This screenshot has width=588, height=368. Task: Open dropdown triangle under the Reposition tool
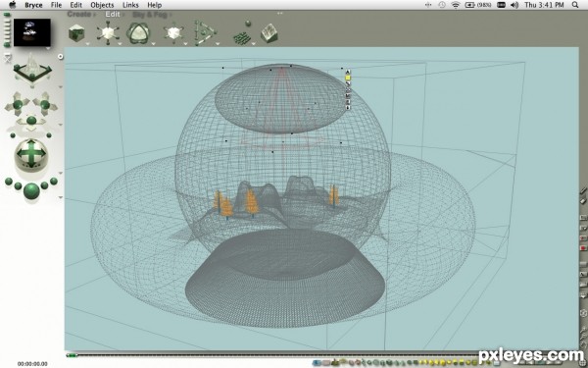click(x=185, y=44)
